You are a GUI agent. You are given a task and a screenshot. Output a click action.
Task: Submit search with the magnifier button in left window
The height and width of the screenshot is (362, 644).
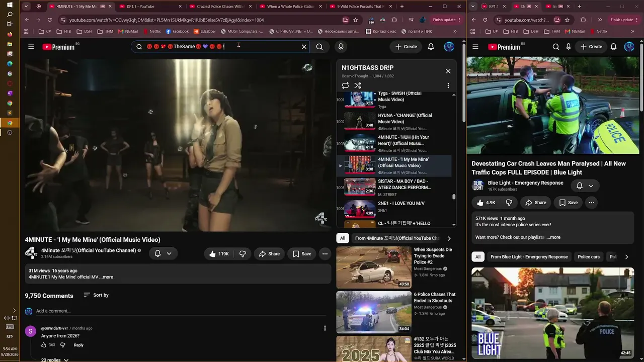point(319,47)
